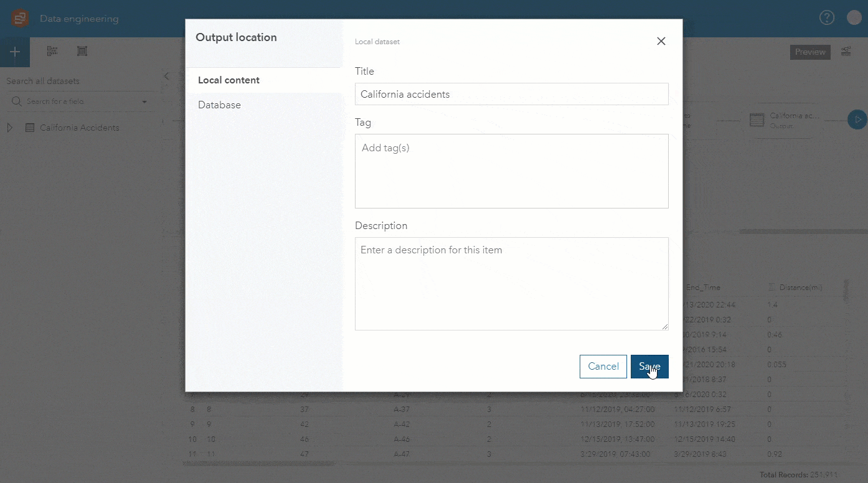
Task: Click the Title input containing California accidents
Action: pos(512,94)
